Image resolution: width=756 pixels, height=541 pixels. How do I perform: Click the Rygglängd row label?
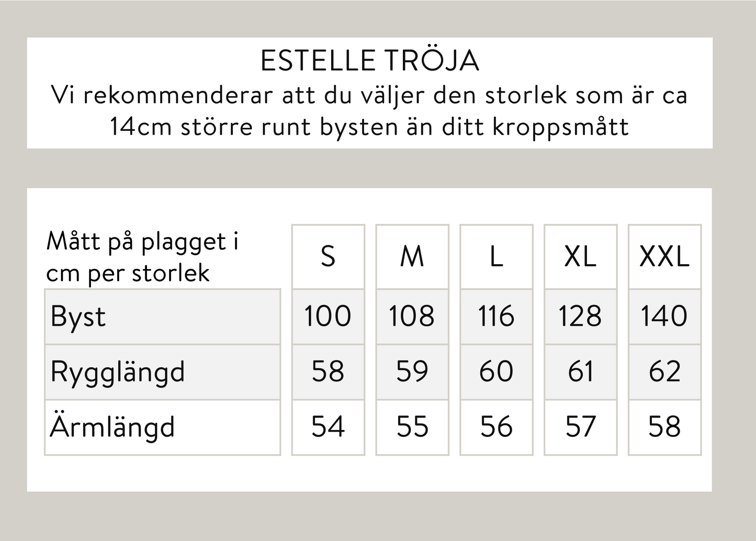point(118,372)
